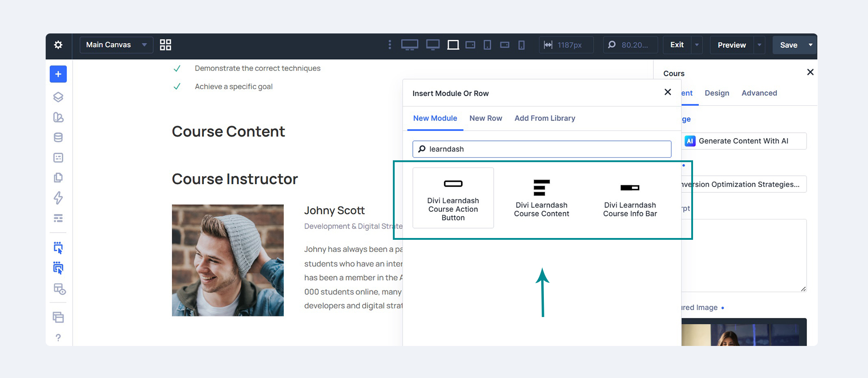Open the form fields icon in the sidebar
Image resolution: width=868 pixels, height=378 pixels.
(58, 158)
